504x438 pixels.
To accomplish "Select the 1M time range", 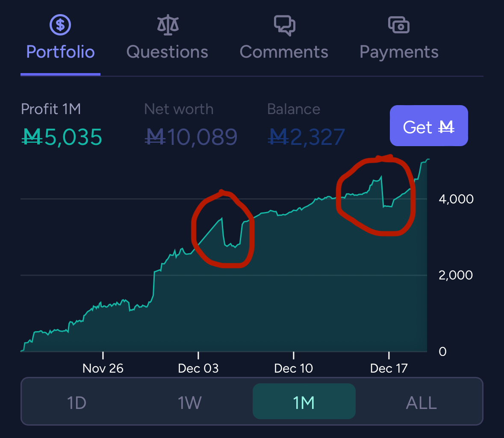I will click(304, 403).
